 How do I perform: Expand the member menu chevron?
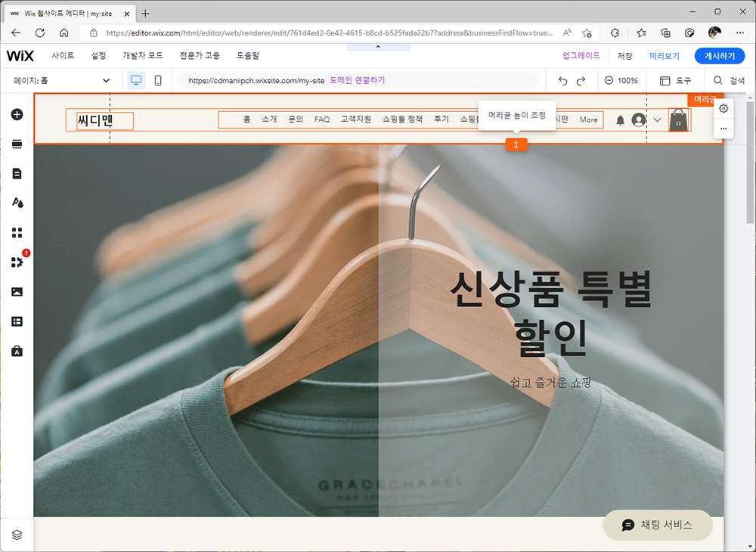657,119
